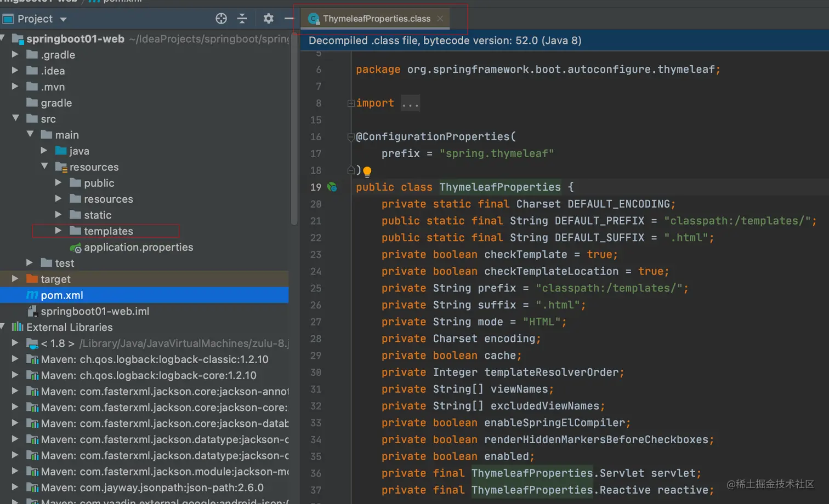Click the yellow lightbulb intention icon
The width and height of the screenshot is (829, 504).
click(367, 171)
